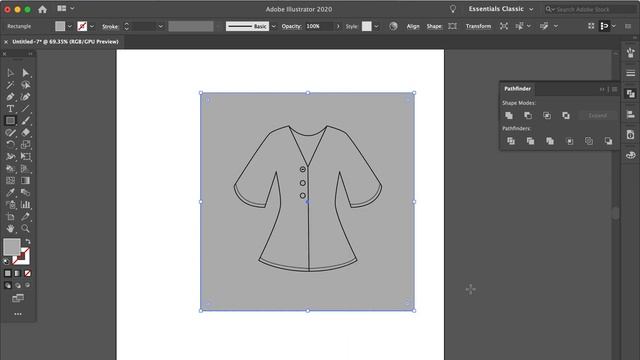This screenshot has width=640, height=360.
Task: Click the Divide pathfinder icon
Action: point(511,141)
